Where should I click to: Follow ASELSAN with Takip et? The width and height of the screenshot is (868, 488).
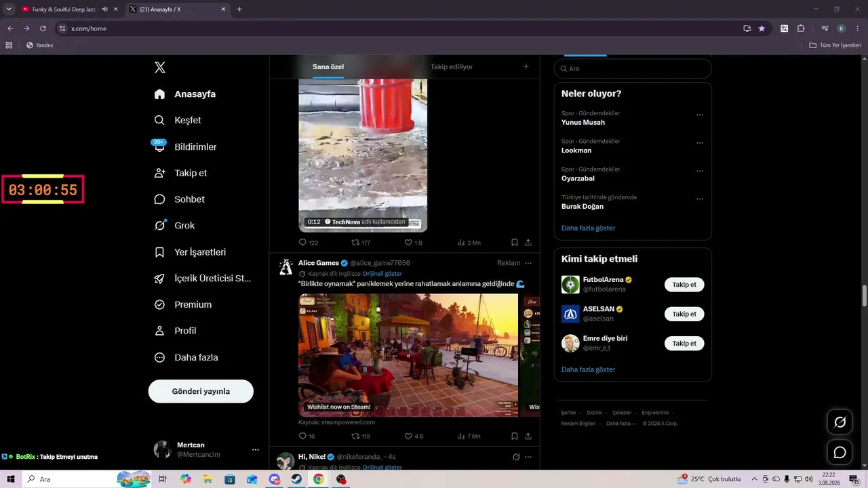point(684,314)
